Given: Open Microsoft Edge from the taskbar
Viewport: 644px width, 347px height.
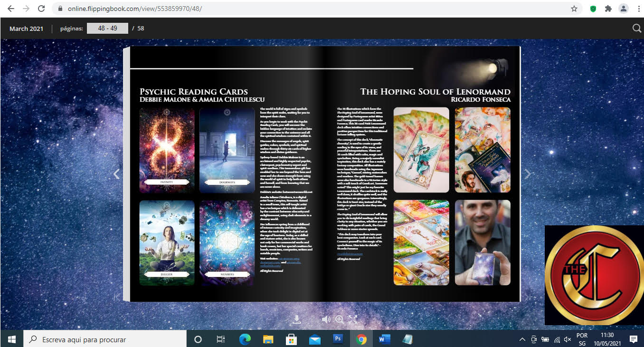Looking at the screenshot, I should pos(245,339).
